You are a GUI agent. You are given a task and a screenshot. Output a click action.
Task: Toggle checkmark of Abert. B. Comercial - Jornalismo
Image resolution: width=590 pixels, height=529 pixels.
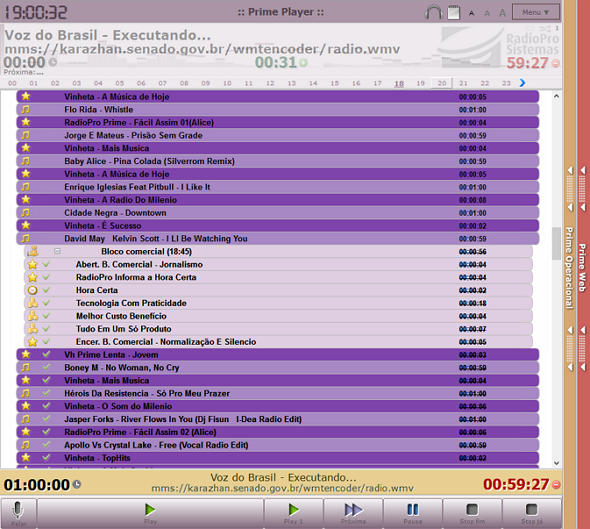[x=46, y=264]
